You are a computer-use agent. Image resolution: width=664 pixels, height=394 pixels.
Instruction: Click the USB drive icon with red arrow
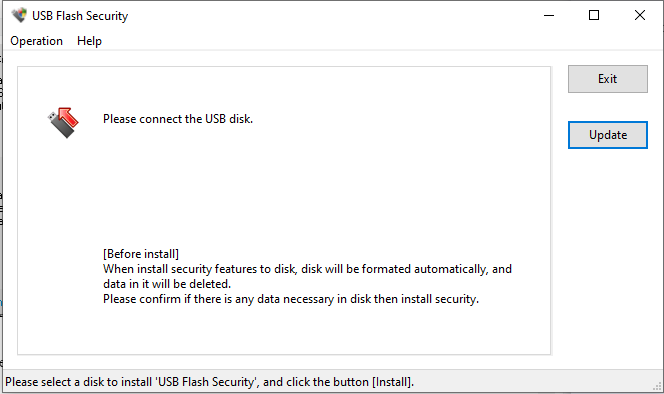point(63,122)
